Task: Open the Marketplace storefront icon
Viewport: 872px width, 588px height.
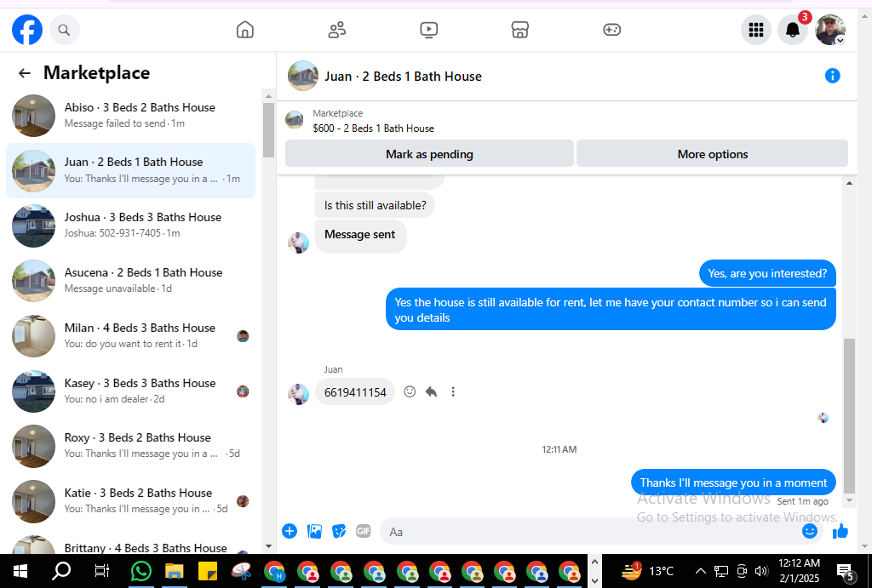Action: click(520, 30)
